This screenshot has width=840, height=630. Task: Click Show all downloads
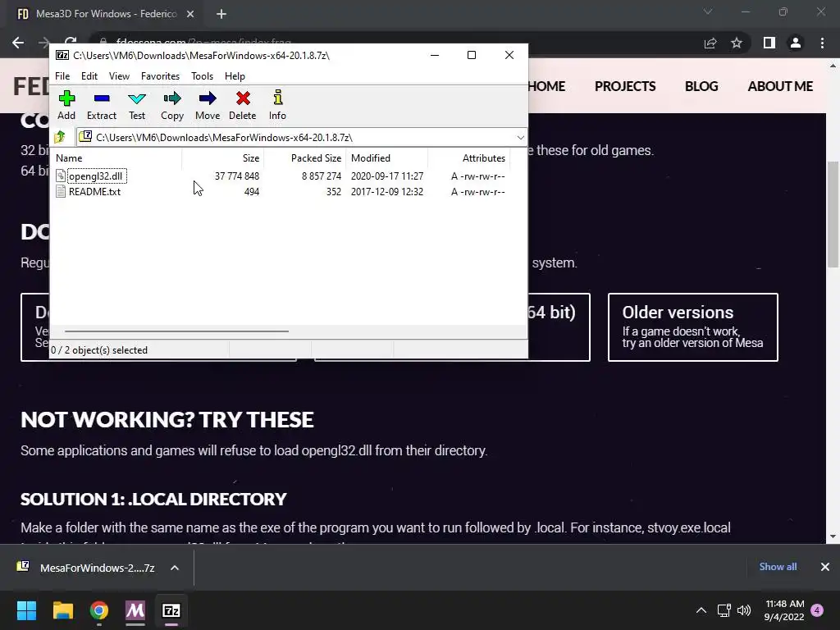[x=778, y=567]
